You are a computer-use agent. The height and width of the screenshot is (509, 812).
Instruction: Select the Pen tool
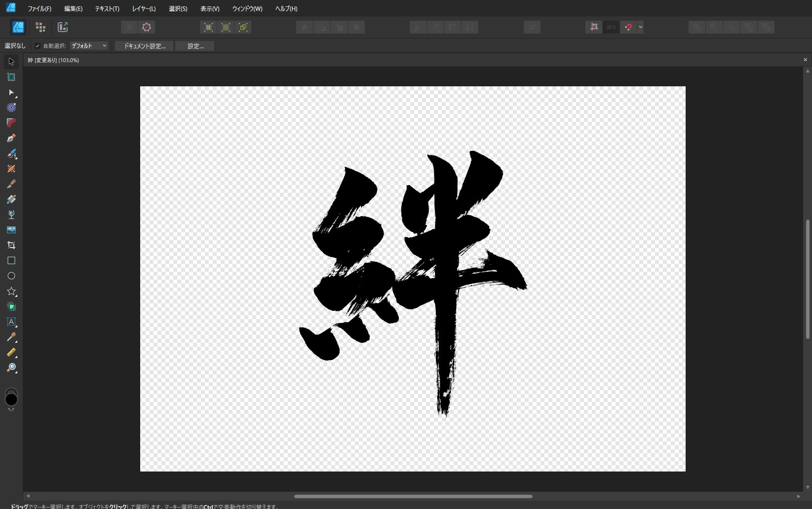point(11,139)
